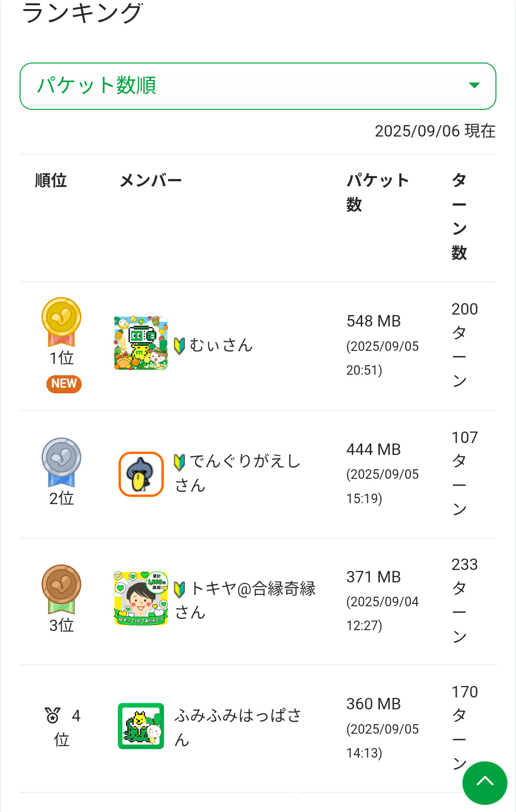Open the パケット数順 sort dropdown

pos(257,86)
